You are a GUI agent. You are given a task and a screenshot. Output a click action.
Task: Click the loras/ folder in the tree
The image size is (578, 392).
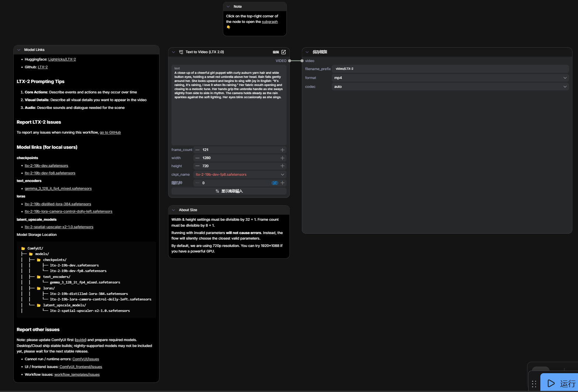tap(46, 288)
